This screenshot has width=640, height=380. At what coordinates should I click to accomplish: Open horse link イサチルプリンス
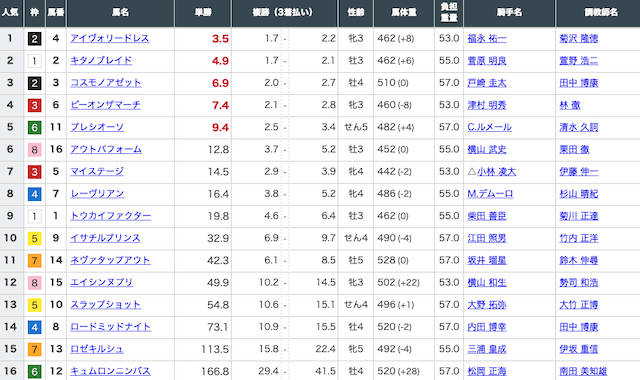(105, 238)
